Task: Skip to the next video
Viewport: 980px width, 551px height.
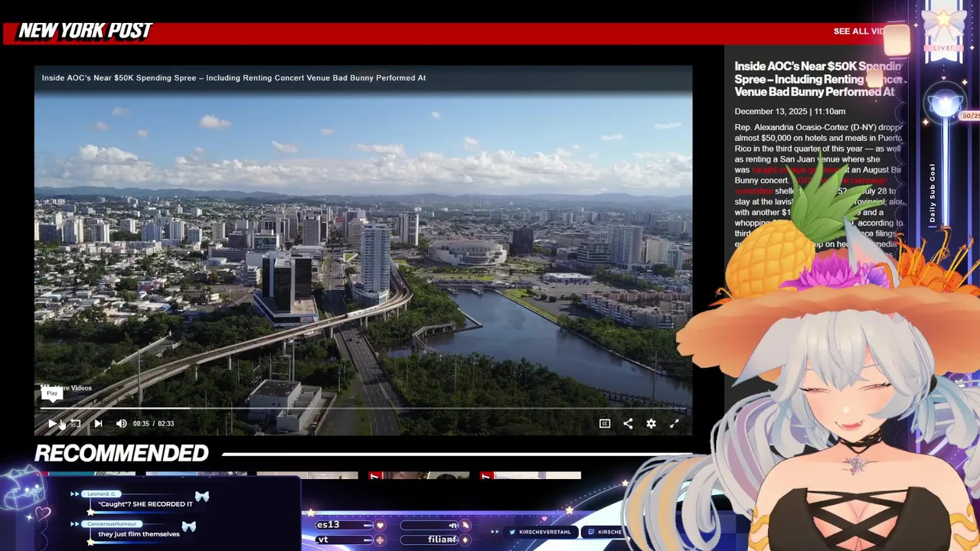Action: point(98,423)
